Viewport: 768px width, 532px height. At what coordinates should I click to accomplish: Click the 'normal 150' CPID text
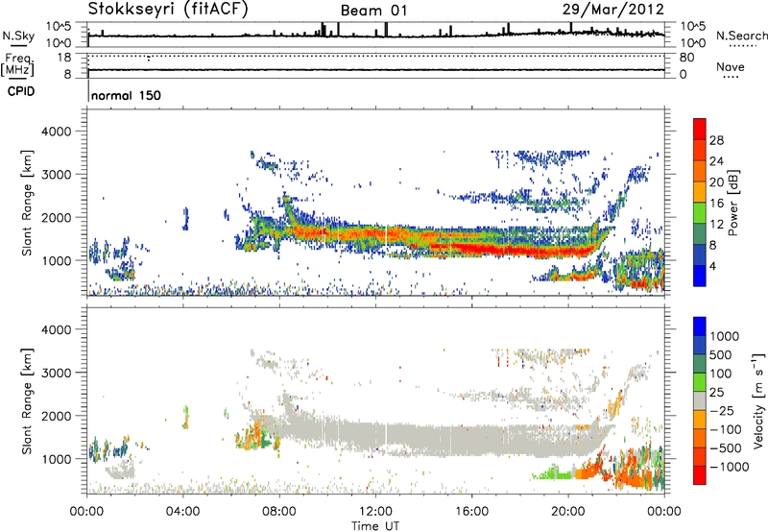click(x=126, y=95)
